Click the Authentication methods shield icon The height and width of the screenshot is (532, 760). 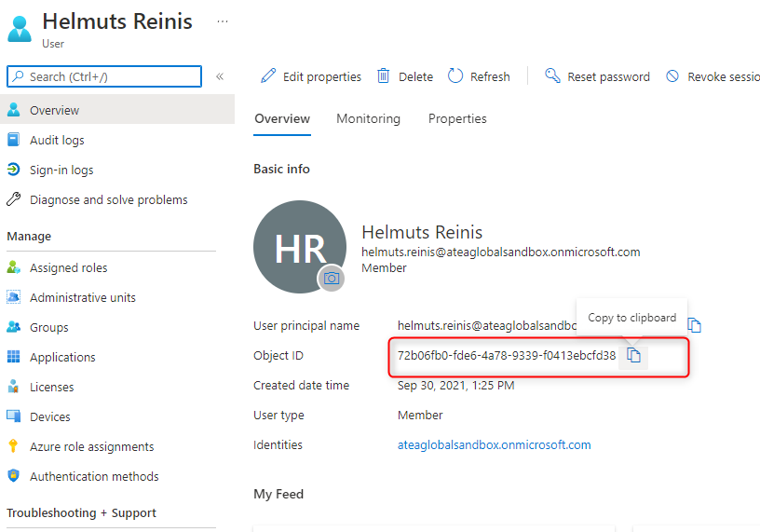click(x=14, y=476)
